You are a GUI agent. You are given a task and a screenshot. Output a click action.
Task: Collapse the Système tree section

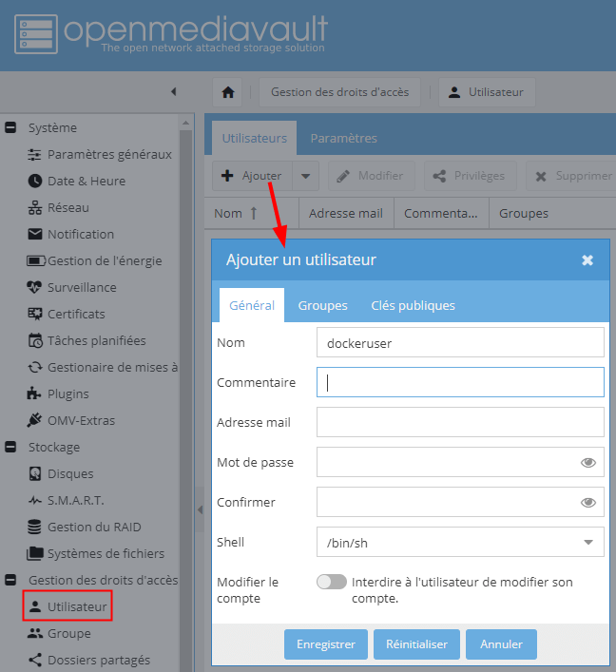(10, 127)
